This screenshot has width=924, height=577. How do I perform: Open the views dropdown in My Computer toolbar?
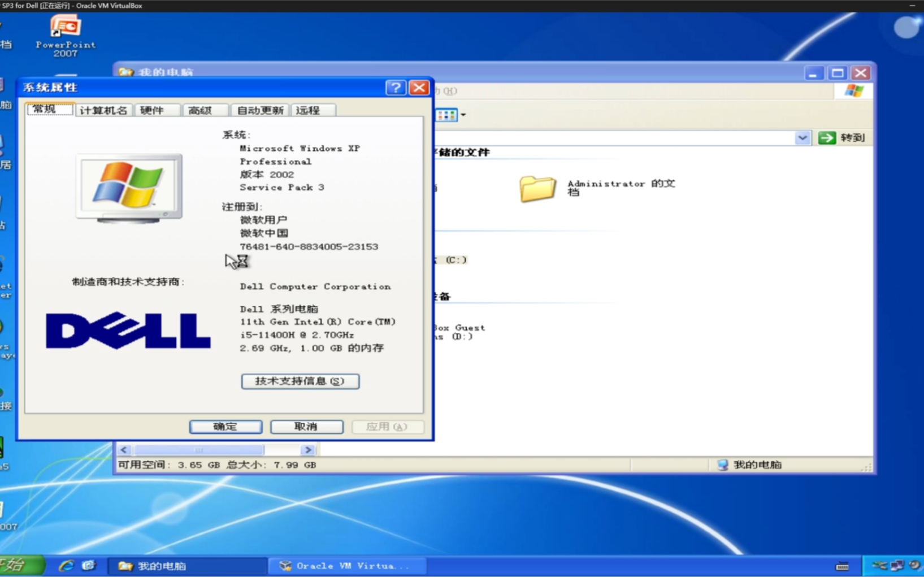tap(463, 115)
